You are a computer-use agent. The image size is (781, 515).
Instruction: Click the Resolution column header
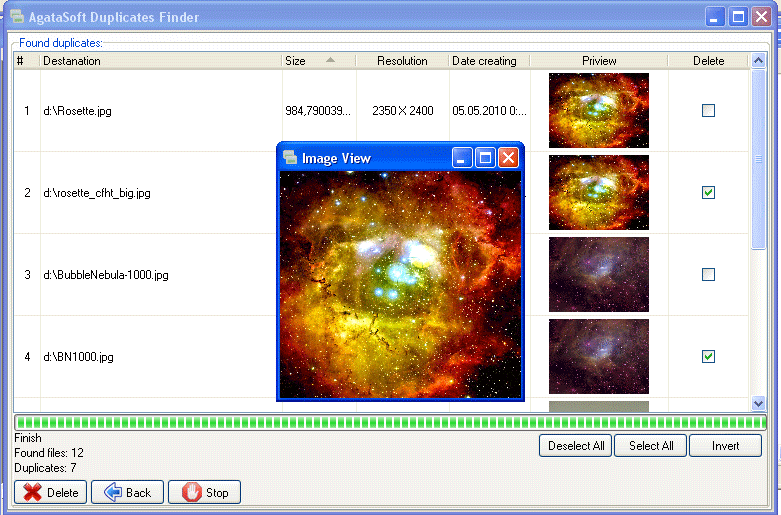[402, 61]
